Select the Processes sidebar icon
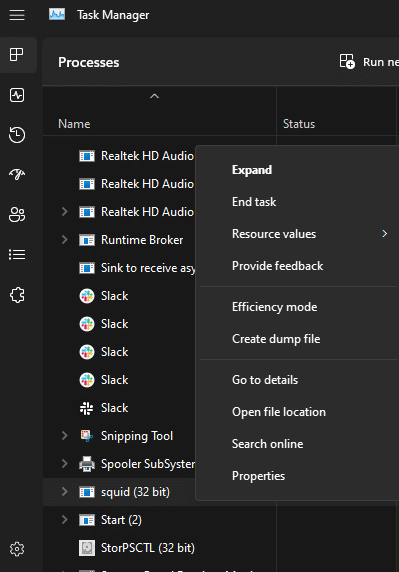Viewport: 399px width, 572px height. coord(17,55)
